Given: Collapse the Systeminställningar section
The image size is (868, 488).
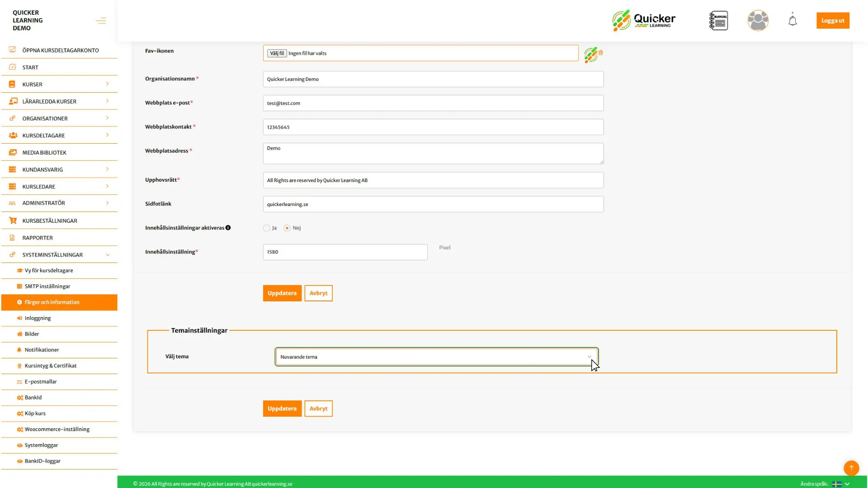Looking at the screenshot, I should point(108,255).
